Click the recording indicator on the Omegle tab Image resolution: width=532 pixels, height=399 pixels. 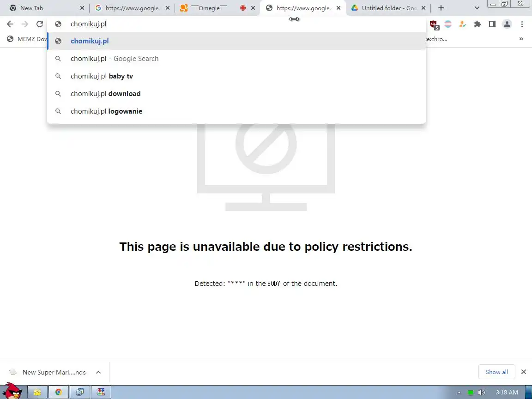[242, 8]
